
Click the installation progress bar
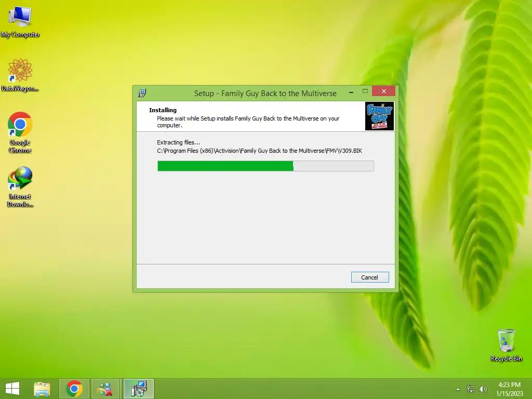point(265,166)
